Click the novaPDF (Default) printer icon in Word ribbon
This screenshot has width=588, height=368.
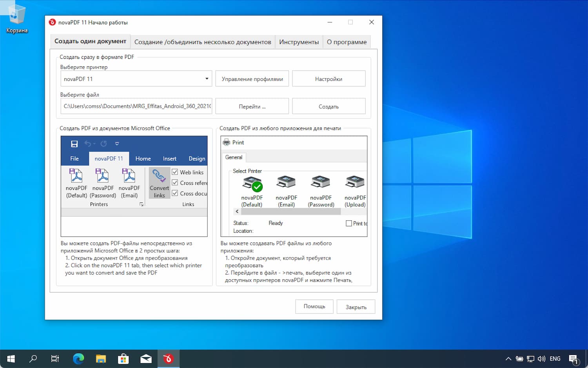pos(76,176)
